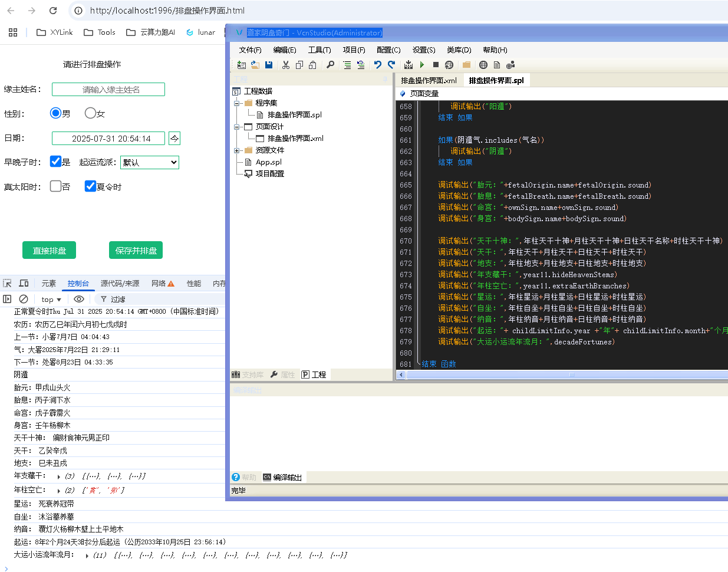Click the 过滤 console filter field
The width and height of the screenshot is (728, 572).
(159, 300)
